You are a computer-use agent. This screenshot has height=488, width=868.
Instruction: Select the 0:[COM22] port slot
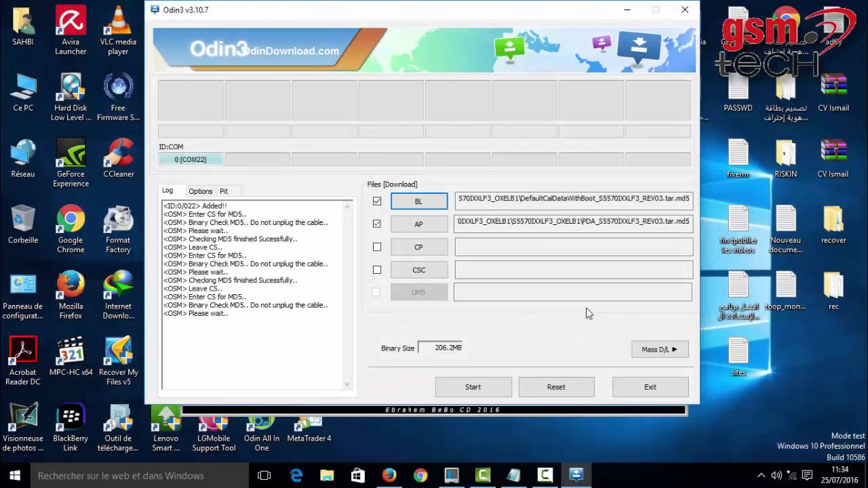[x=191, y=159]
